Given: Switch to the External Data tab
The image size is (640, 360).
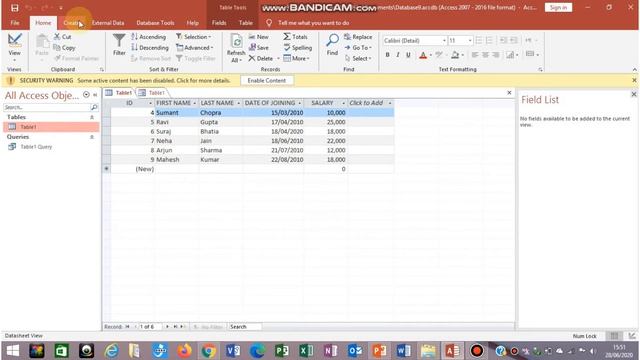Looking at the screenshot, I should tap(108, 23).
